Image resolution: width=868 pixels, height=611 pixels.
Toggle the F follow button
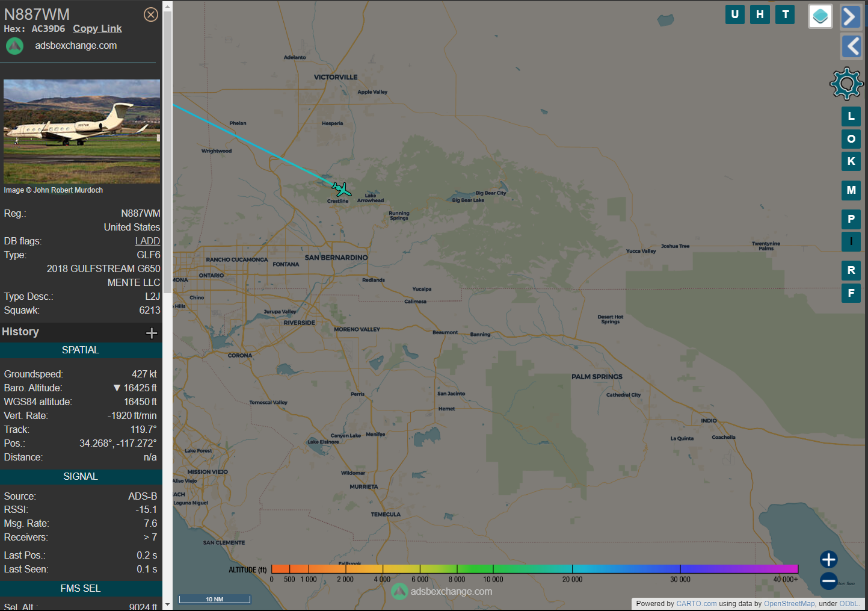[851, 293]
